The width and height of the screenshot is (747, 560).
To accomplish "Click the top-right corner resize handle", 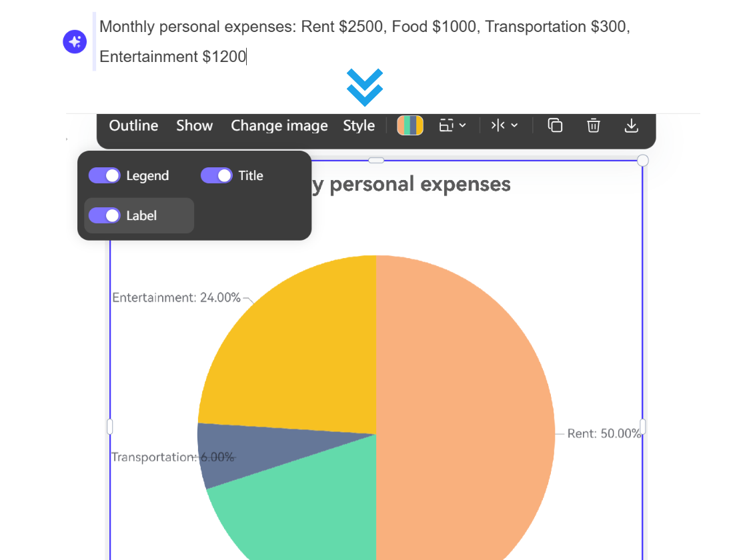I will [x=643, y=161].
